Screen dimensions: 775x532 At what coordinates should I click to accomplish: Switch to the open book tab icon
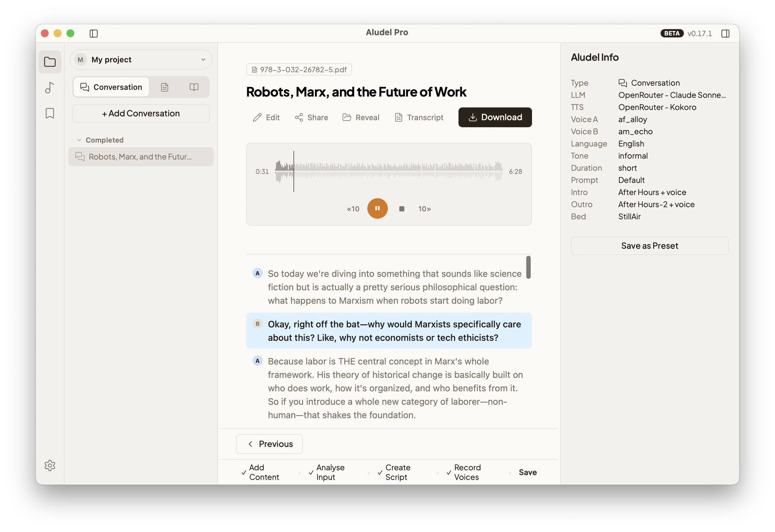(x=194, y=87)
